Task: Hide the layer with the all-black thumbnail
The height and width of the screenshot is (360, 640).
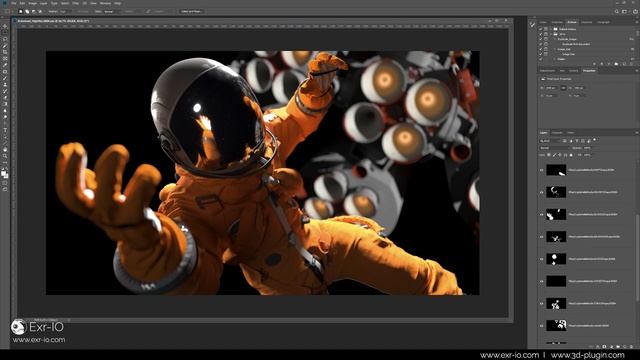Action: coord(542,281)
